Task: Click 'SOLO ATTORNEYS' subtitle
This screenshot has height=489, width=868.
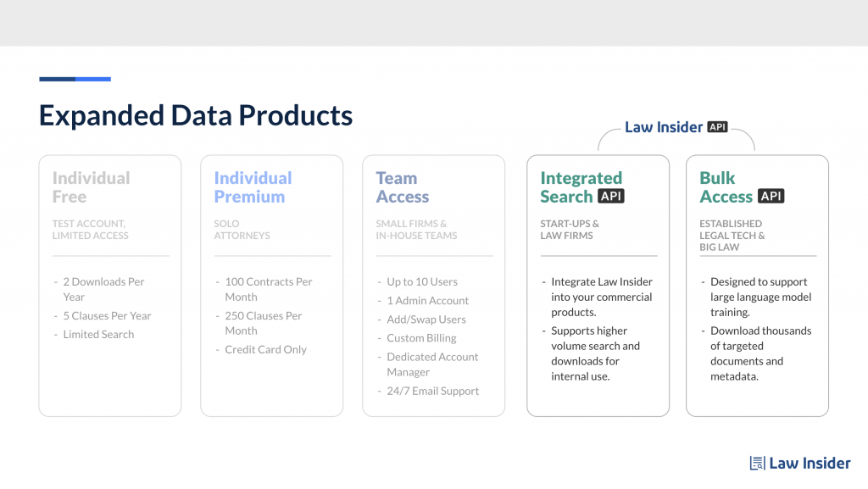Action: (242, 230)
